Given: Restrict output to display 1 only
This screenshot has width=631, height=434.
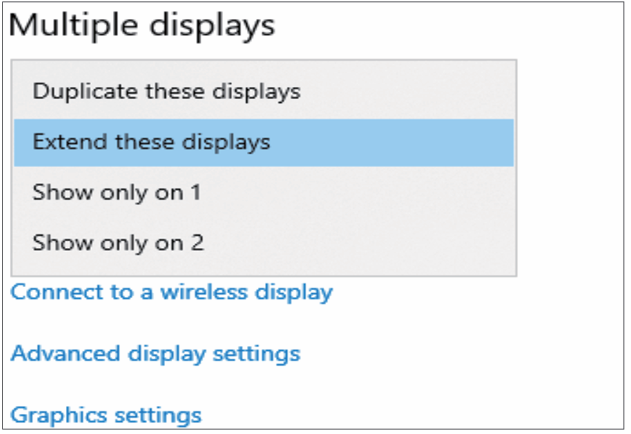Looking at the screenshot, I should pos(116,192).
